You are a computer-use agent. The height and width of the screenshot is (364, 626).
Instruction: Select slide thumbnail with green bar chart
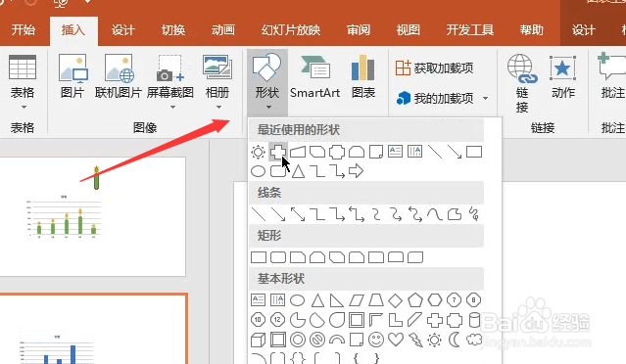93,216
